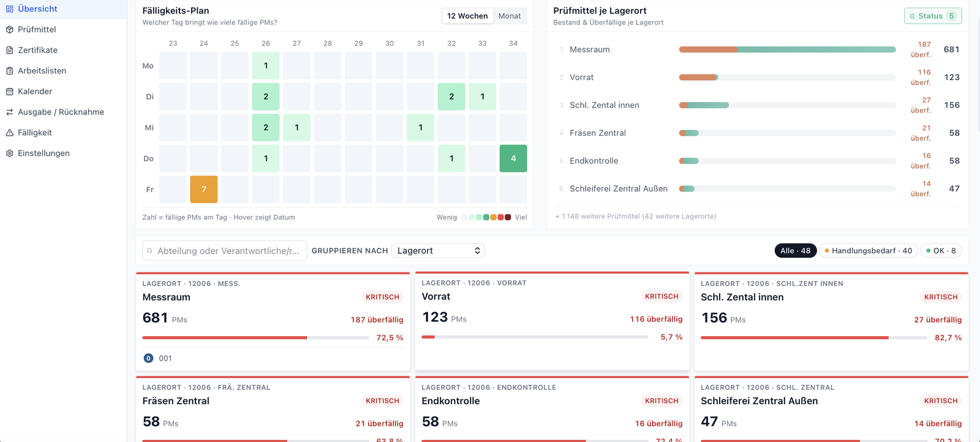
Task: Click the Arbeitslisten clipboard icon
Action: pos(9,71)
